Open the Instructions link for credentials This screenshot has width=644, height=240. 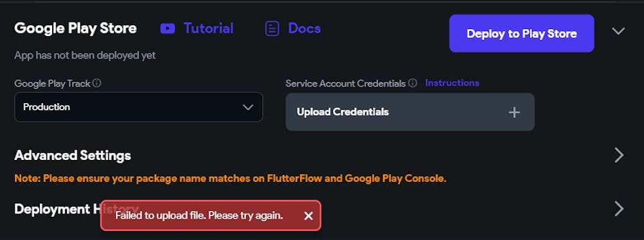452,83
